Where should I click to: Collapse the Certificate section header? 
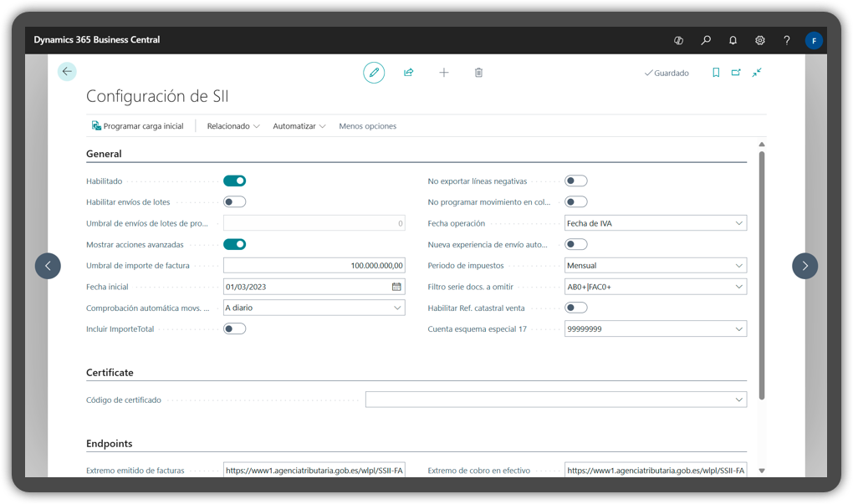tap(110, 373)
